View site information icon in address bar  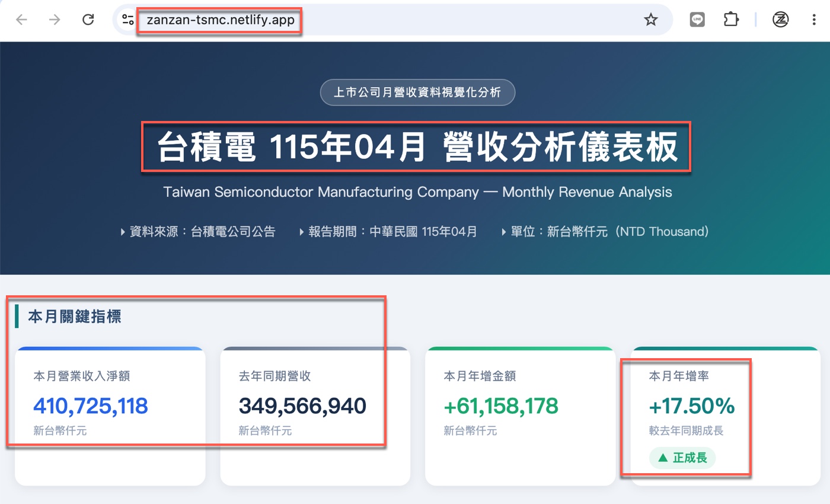click(x=127, y=20)
